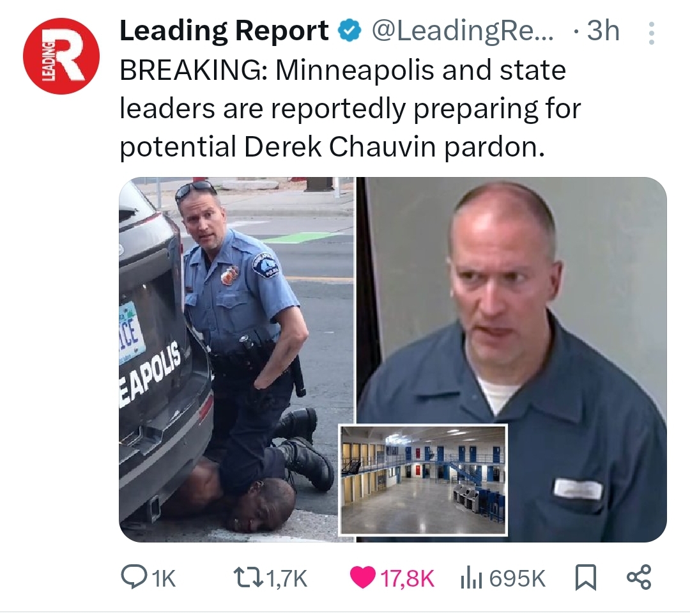Open the inset prison cell block image
The height and width of the screenshot is (616, 690).
(424, 480)
